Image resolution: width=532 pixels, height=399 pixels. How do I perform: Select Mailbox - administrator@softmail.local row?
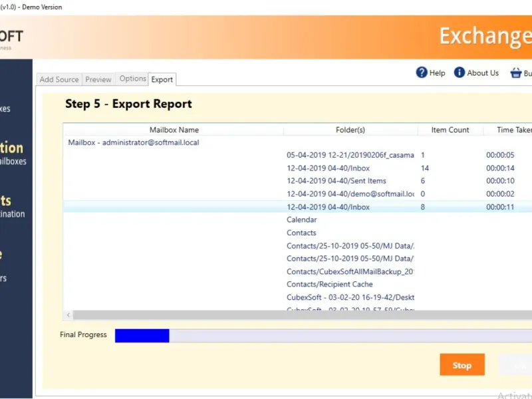coord(298,142)
